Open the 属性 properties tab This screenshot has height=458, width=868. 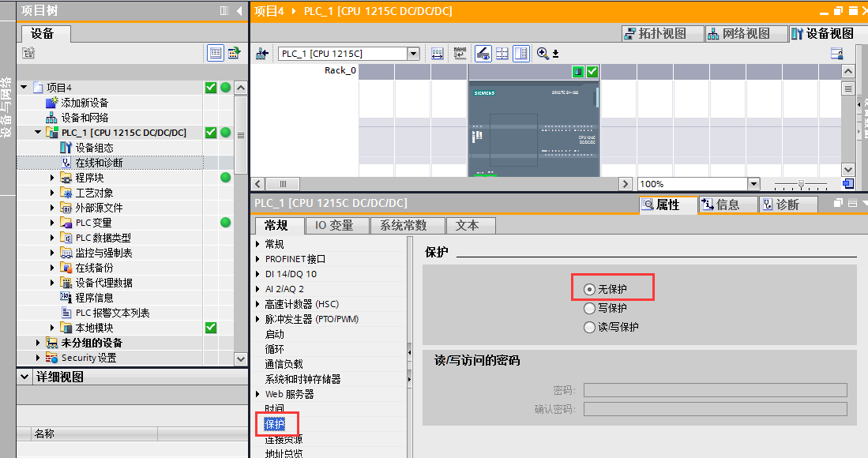point(667,205)
